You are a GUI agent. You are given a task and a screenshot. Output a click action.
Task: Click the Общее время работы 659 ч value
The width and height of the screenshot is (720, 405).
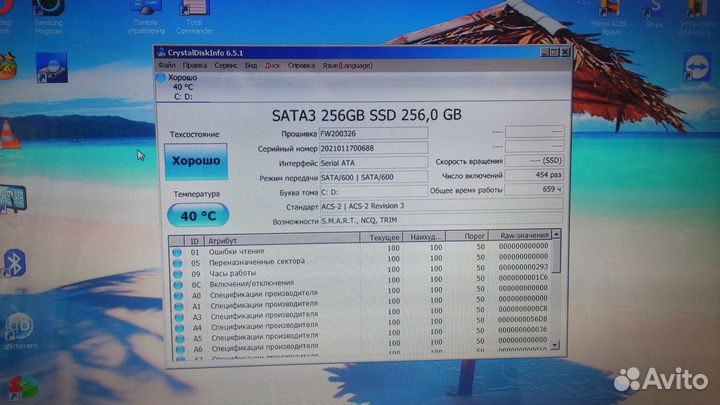point(534,189)
